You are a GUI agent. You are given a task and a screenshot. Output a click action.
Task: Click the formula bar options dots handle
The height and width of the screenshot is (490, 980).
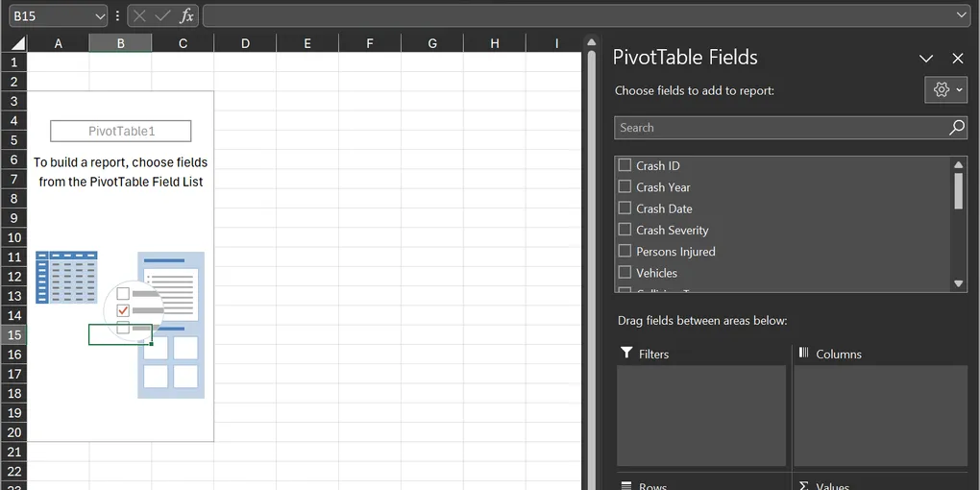coord(117,16)
